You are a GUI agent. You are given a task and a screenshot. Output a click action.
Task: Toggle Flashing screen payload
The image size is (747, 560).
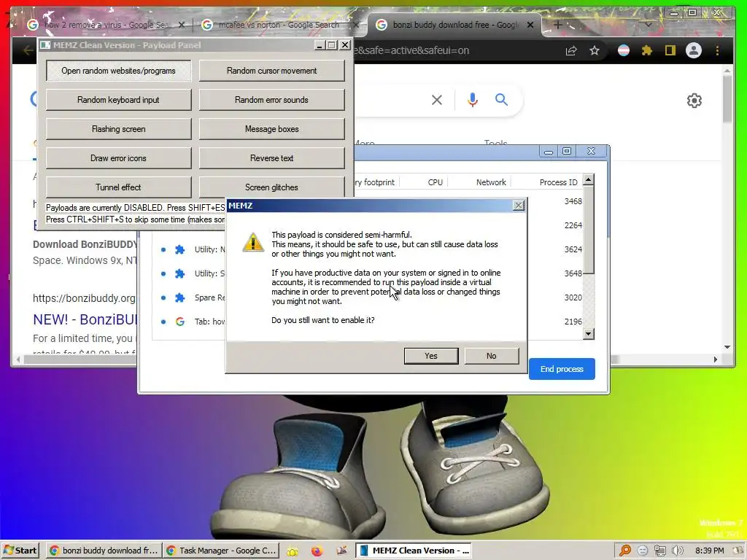pyautogui.click(x=119, y=129)
